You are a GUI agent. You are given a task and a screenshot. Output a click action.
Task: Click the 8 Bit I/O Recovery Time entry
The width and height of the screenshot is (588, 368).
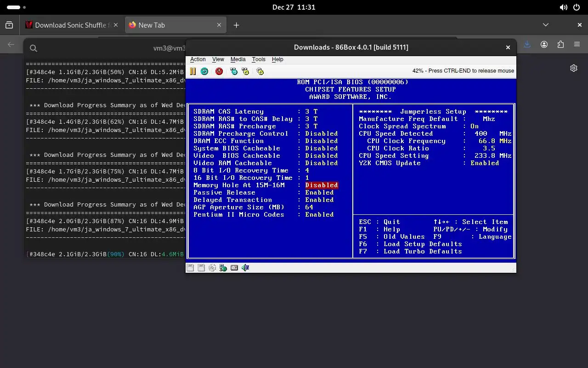[x=251, y=171]
